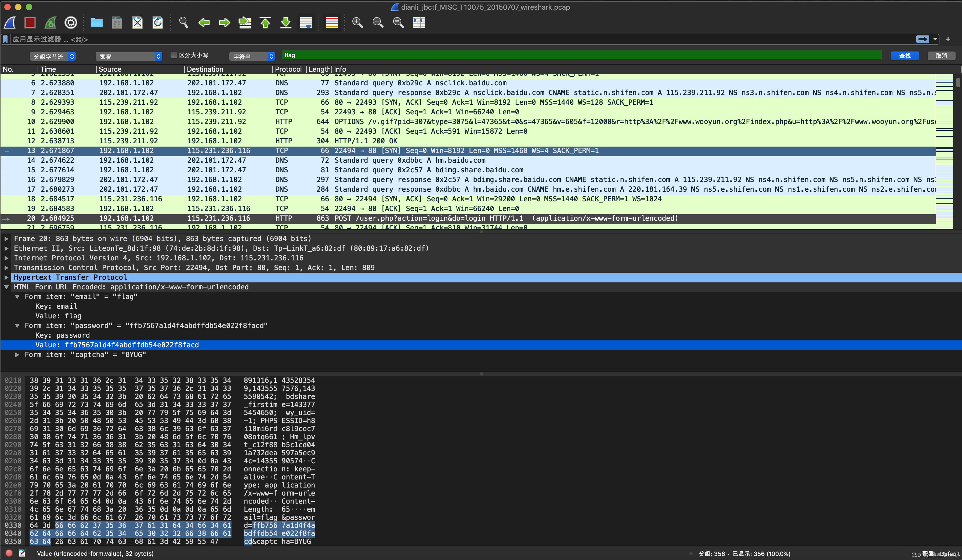Click the display filter input field
Screen dimensions: 962x560
pos(463,39)
